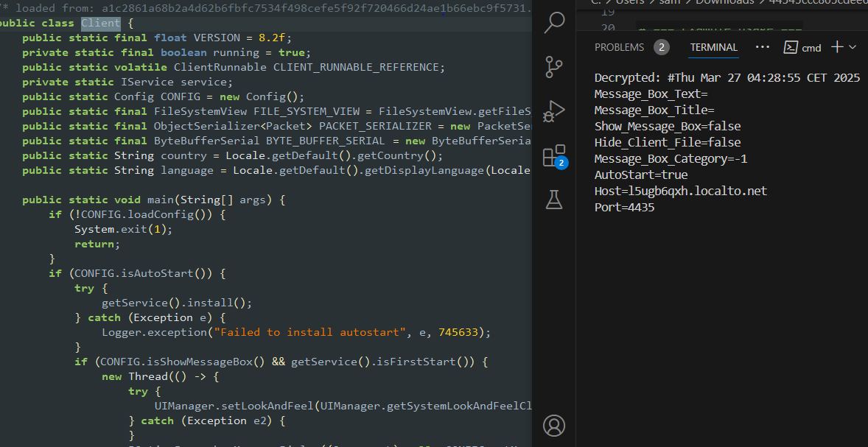Viewport: 868px width, 447px height.
Task: Click the Message_Box_Title= line
Action: point(654,110)
